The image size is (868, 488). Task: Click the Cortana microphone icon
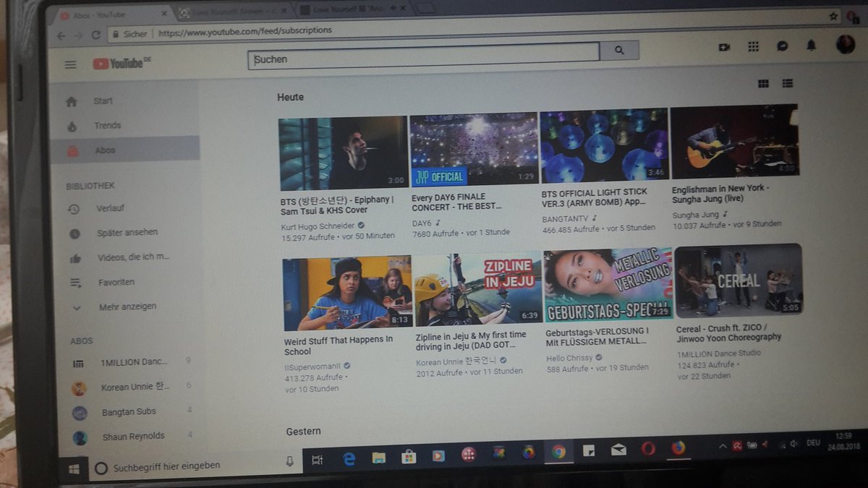point(290,461)
